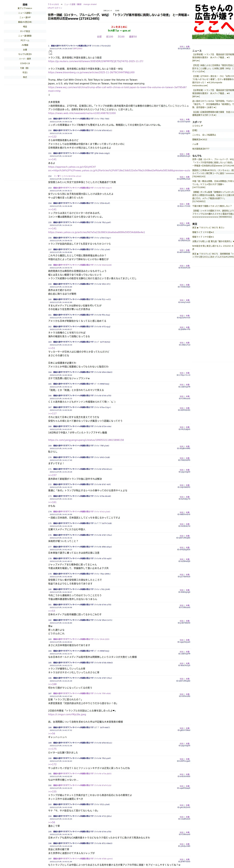This screenshot has height=868, width=234.
Task: Follow the >>172 reply anchor in post 190
Action: tap(52, 764)
